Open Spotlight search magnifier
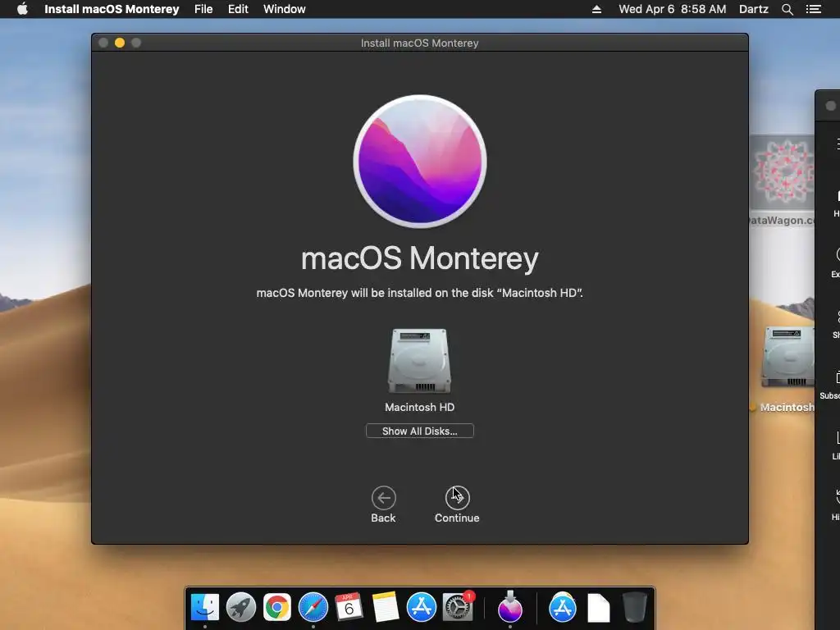Viewport: 840px width, 630px height. point(787,9)
